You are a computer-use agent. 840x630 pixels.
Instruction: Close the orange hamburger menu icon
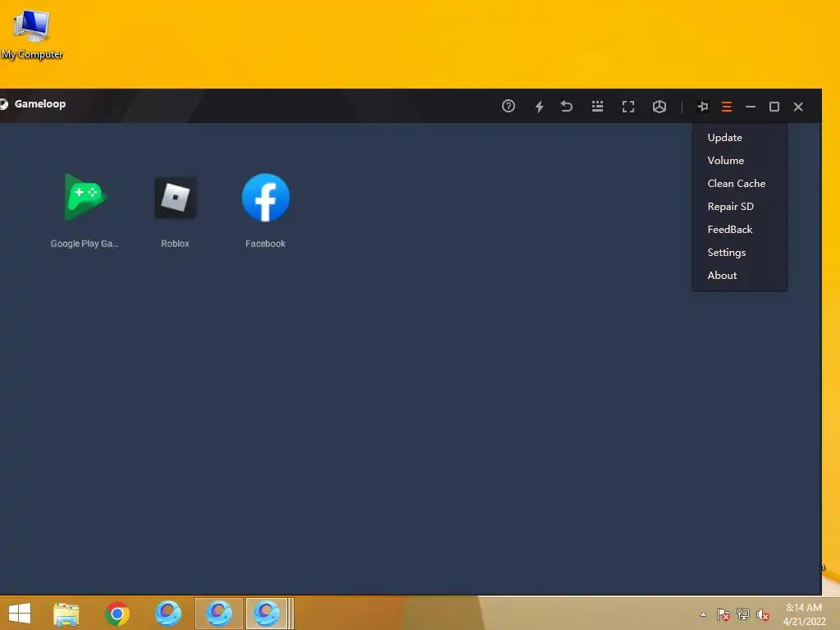coord(727,107)
